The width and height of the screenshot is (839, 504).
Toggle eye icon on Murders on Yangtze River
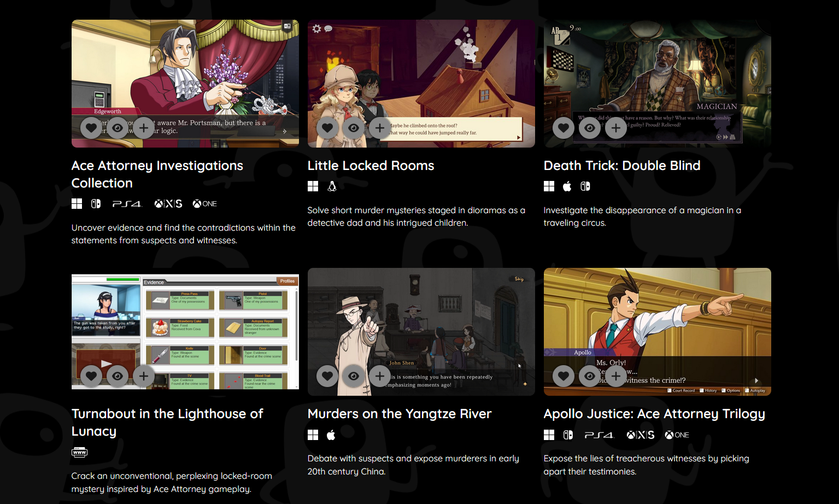[x=354, y=376]
